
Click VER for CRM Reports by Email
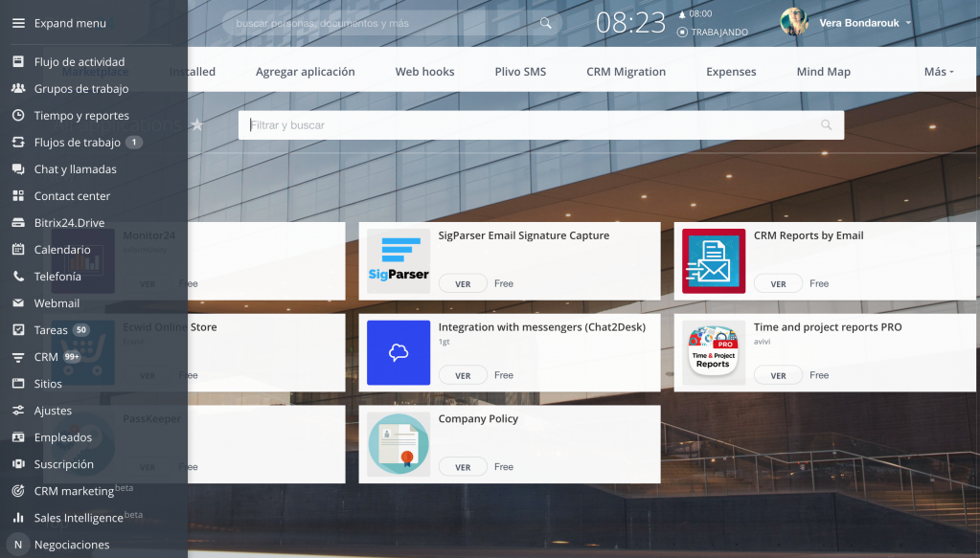[778, 284]
